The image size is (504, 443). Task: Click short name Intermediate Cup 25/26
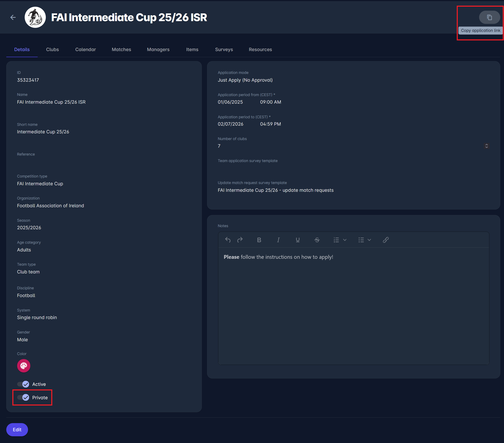pyautogui.click(x=43, y=132)
